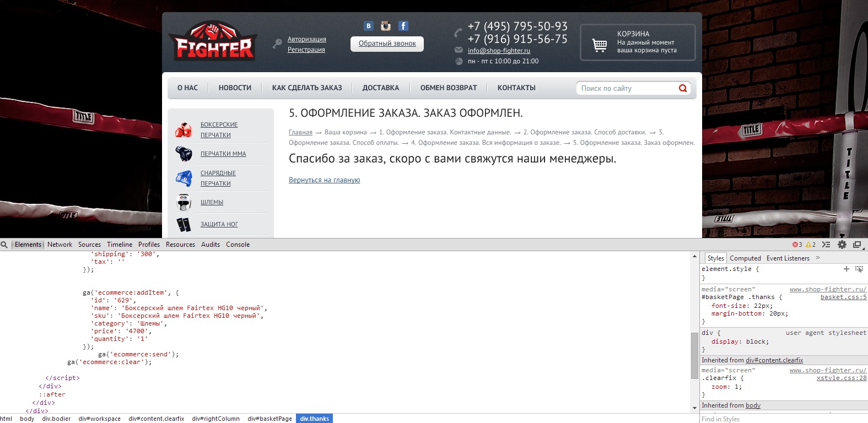Click the Регистрация link

306,50
